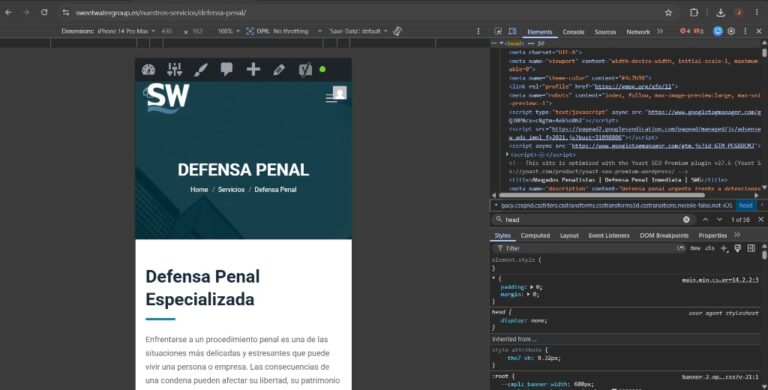Open the No throttling dropdown
This screenshot has width=768, height=390.
click(297, 31)
